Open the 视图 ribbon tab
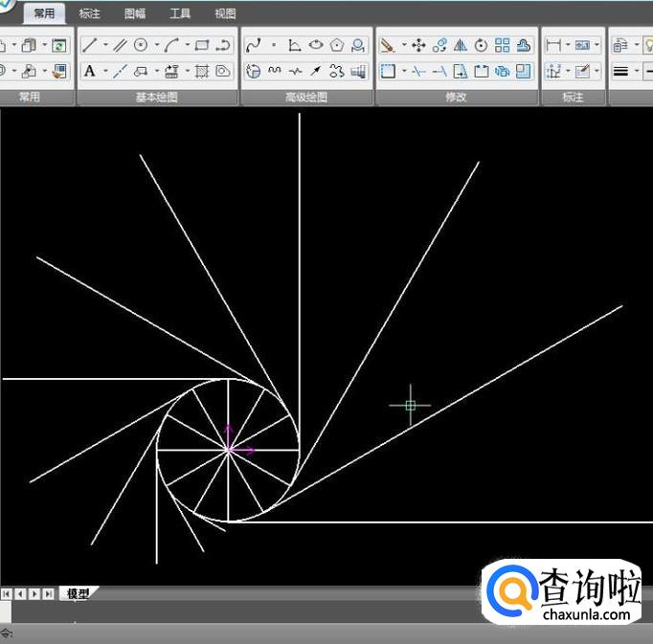The width and height of the screenshot is (653, 644). pyautogui.click(x=225, y=13)
